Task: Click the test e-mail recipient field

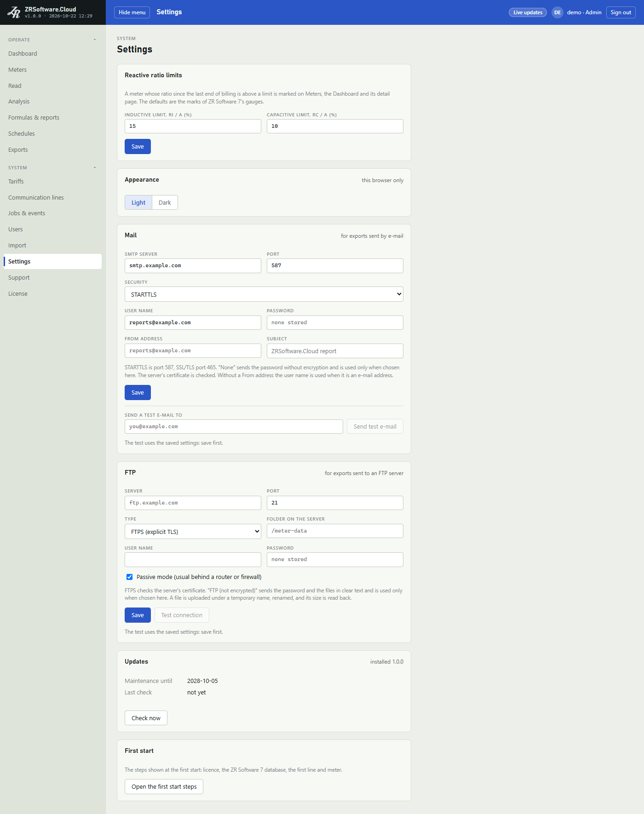Action: (x=234, y=427)
